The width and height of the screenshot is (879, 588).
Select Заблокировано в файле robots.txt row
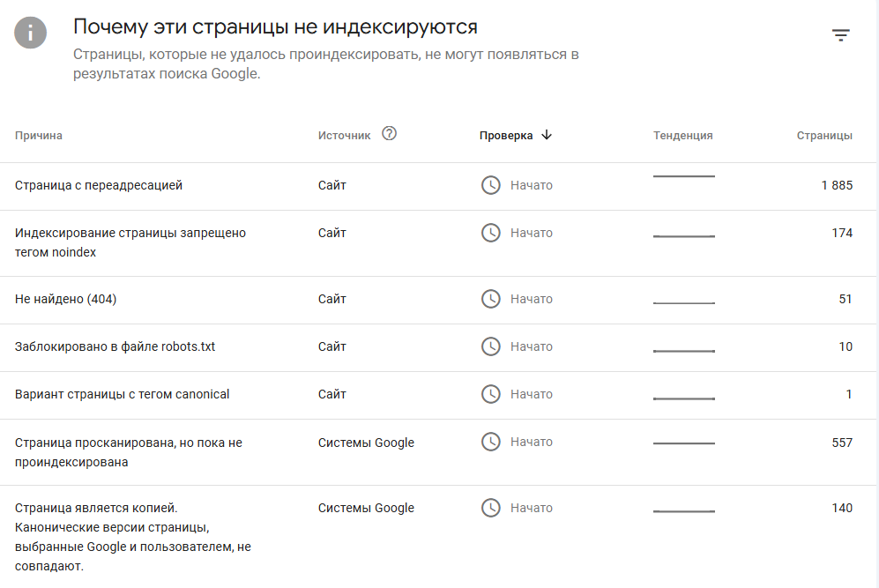point(115,347)
